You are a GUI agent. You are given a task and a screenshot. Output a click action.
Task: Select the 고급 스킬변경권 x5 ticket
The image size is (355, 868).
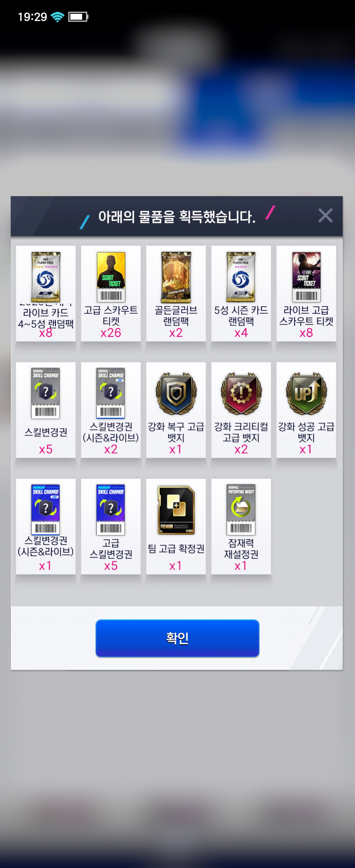(x=111, y=510)
